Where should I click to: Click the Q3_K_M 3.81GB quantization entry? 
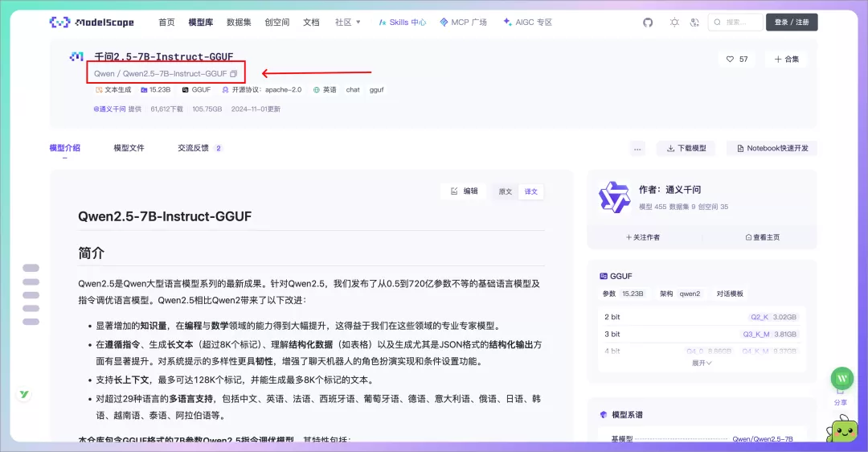[x=769, y=335]
